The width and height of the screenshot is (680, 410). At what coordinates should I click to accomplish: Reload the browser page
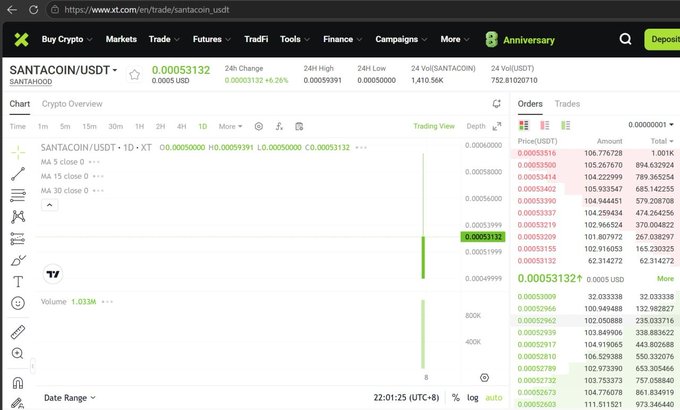click(33, 10)
